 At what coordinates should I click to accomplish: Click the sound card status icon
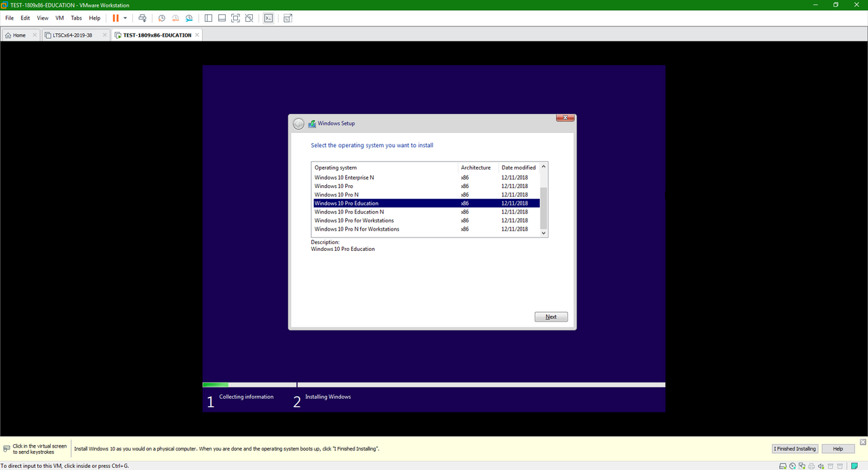[x=821, y=466]
